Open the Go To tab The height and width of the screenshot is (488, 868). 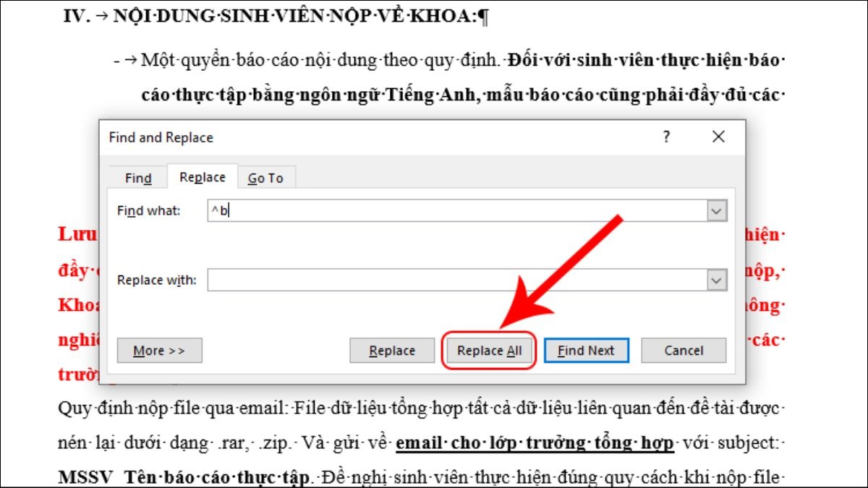(265, 178)
